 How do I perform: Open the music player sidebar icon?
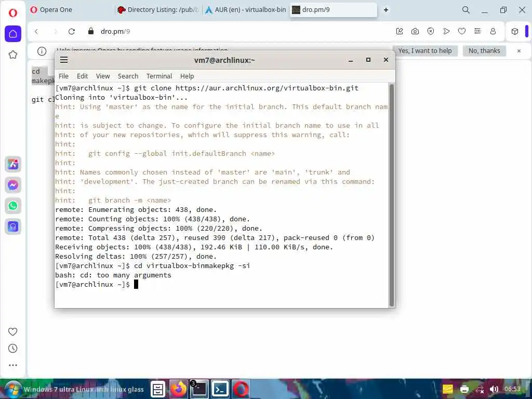pos(13,227)
